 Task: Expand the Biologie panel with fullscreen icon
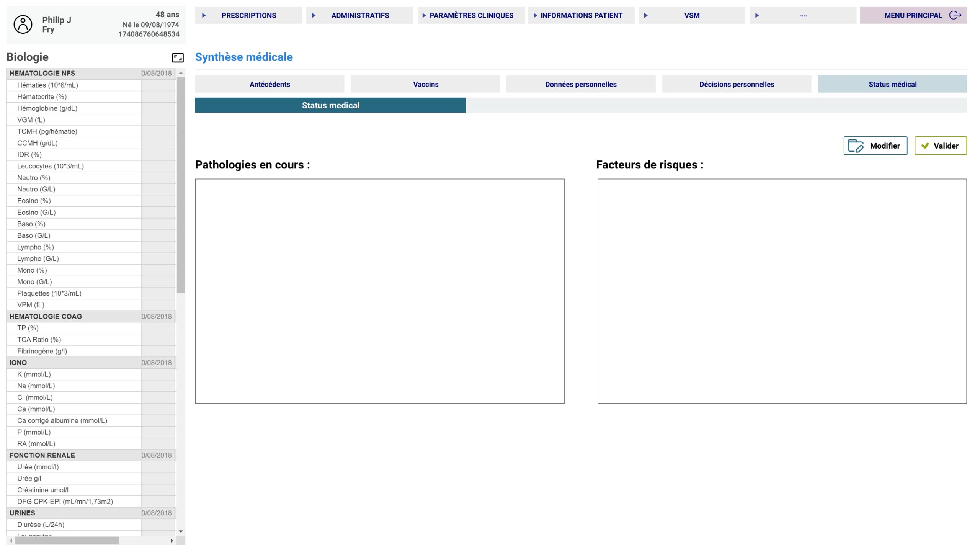click(x=178, y=58)
